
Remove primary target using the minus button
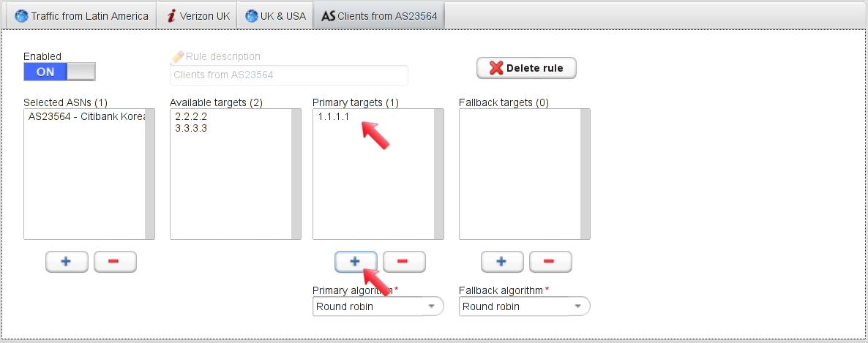404,262
